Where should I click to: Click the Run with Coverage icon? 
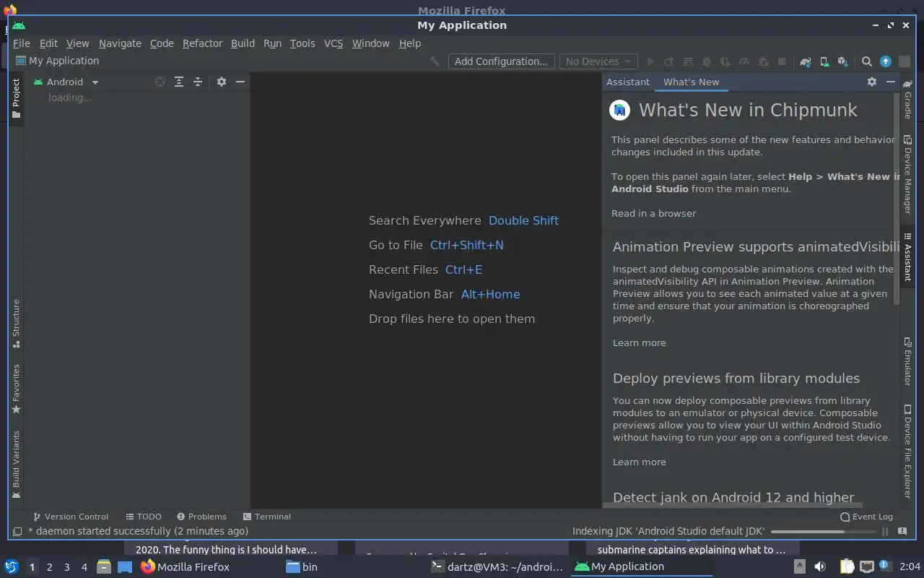(x=725, y=61)
